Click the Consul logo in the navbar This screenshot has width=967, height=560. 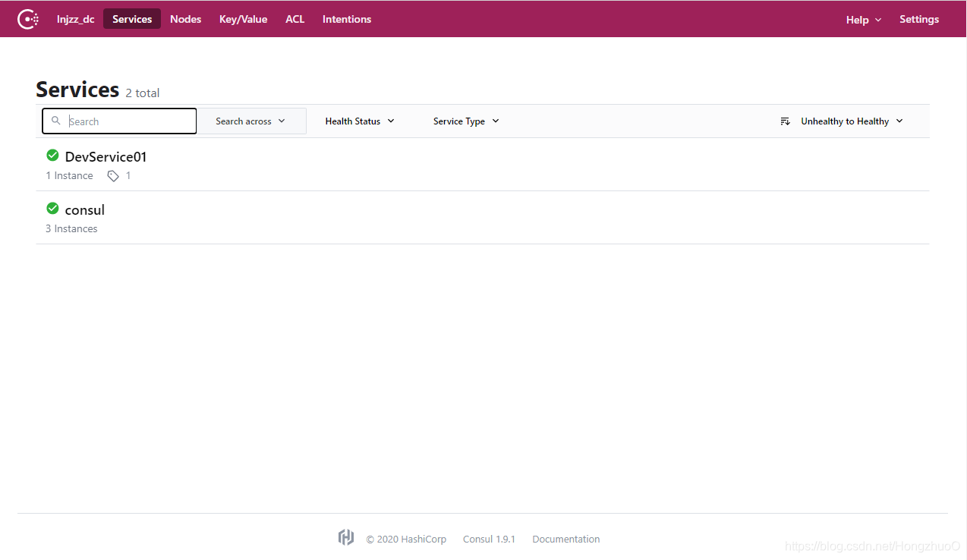tap(28, 18)
